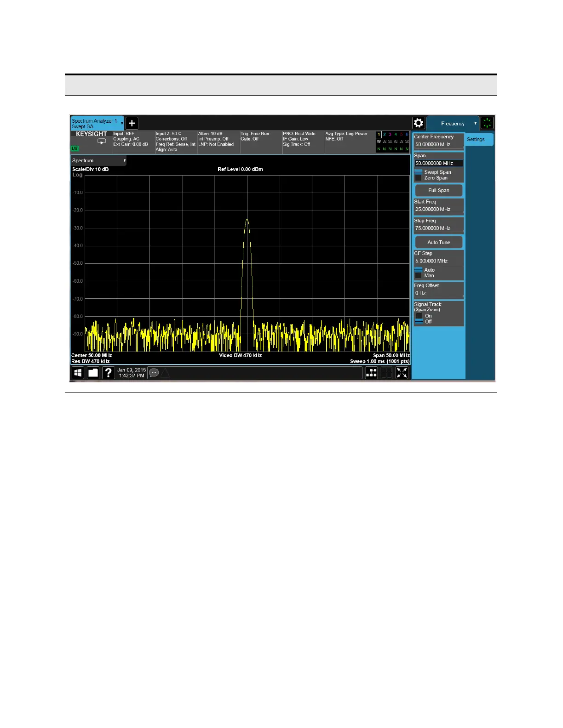Click the Scale/Div 10 dB annotation

91,169
